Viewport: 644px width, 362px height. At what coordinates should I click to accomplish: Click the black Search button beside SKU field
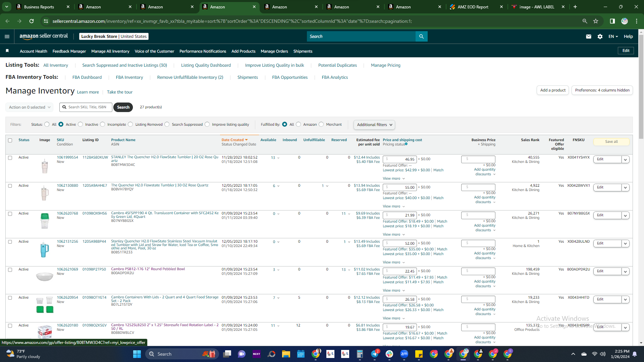[123, 107]
